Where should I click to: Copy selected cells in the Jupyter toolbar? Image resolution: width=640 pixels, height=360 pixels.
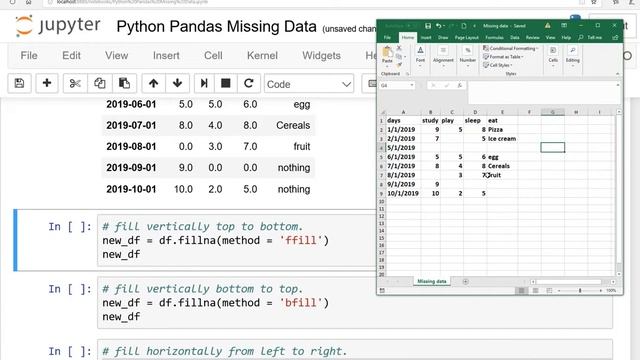point(100,84)
